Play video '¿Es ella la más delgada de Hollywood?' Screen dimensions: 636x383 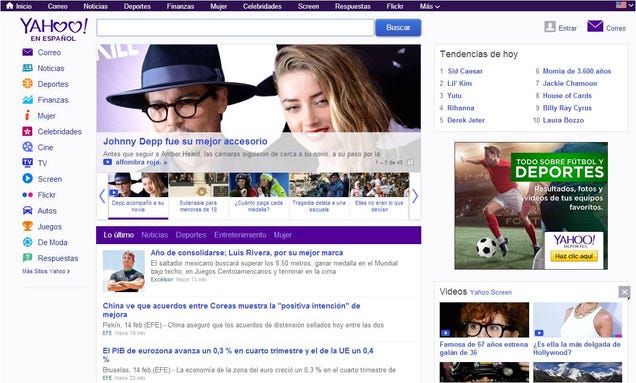pyautogui.click(x=578, y=320)
